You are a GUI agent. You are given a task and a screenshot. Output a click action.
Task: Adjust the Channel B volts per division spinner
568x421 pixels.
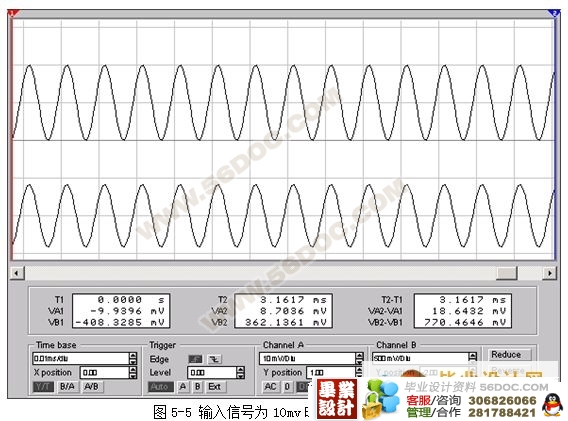pyautogui.click(x=472, y=358)
